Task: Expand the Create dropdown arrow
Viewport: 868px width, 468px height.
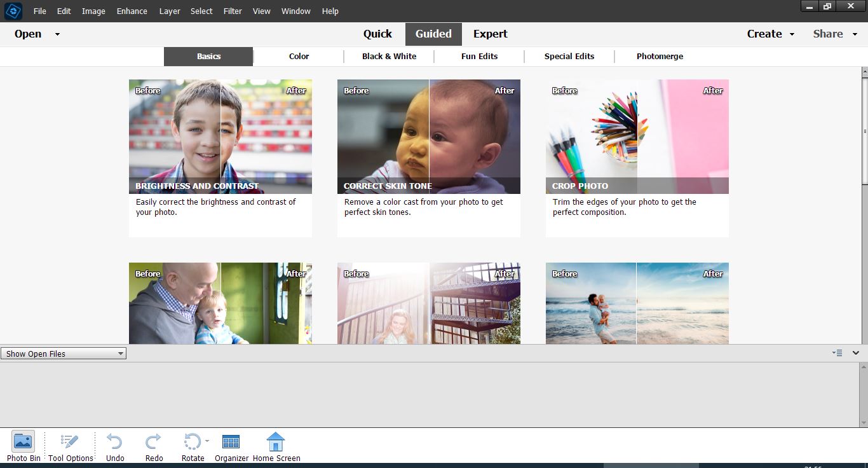Action: 792,34
